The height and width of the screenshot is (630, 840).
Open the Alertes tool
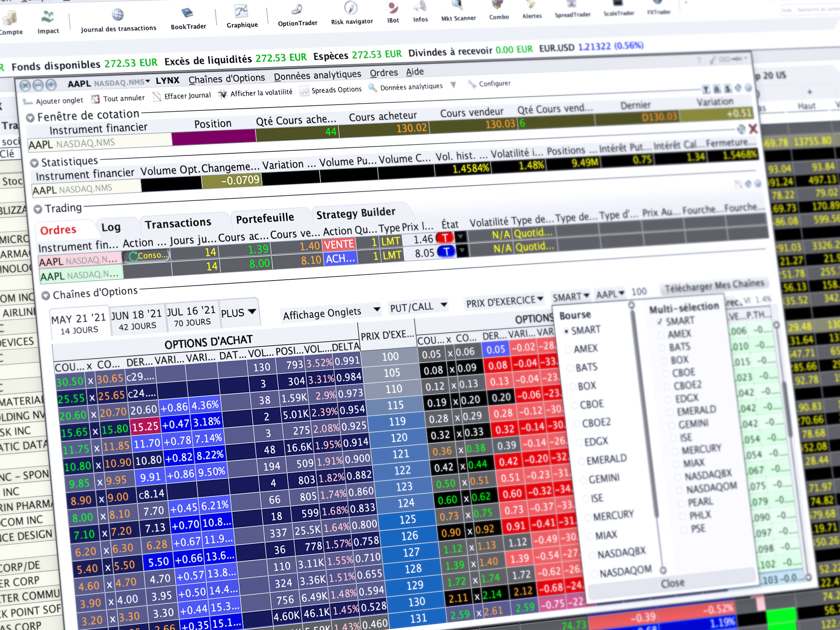coord(532,10)
